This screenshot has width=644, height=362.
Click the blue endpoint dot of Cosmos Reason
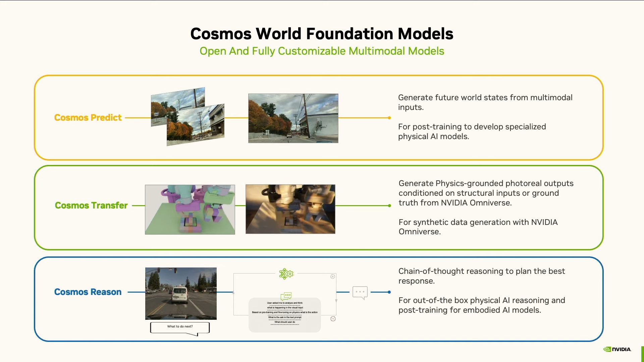389,292
